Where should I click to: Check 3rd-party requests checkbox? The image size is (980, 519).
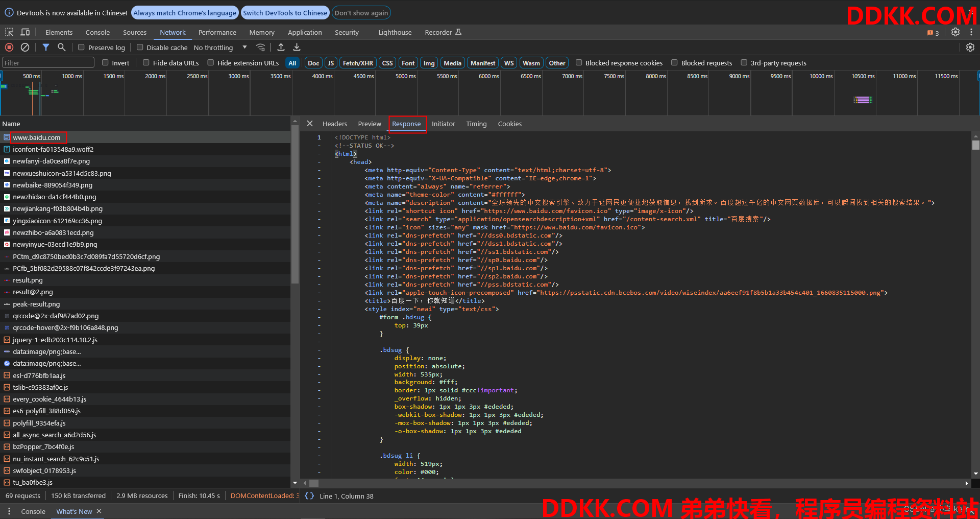point(744,62)
